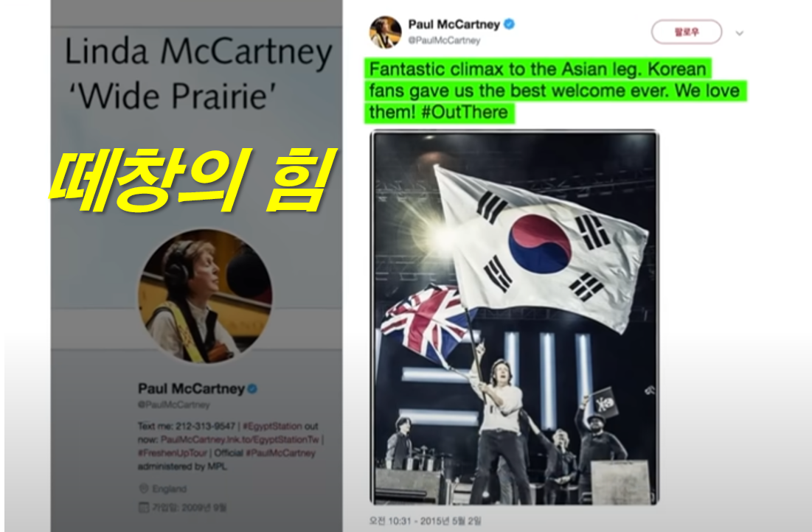Open the @PaulMcCartney handle on the tweet
Image resolution: width=812 pixels, height=532 pixels.
[444, 41]
